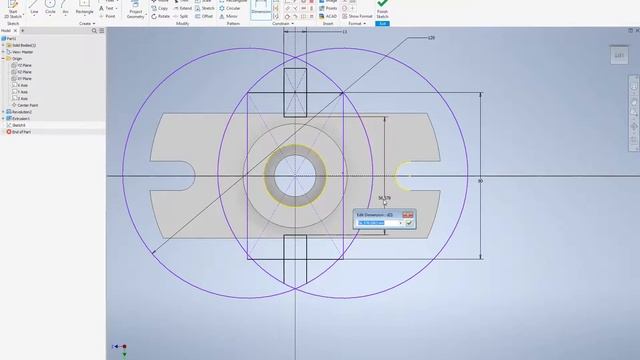The height and width of the screenshot is (360, 640).
Task: Select the Point tool
Action: (107, 16)
